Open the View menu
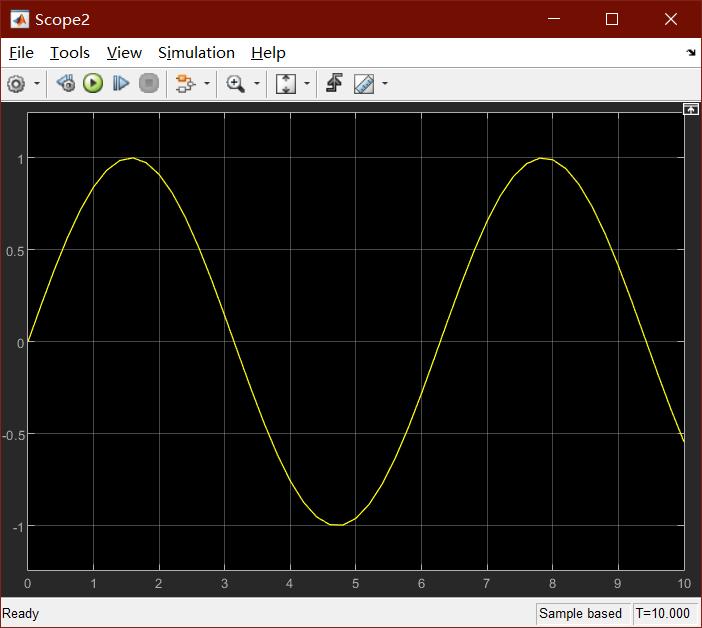702x628 pixels. coord(124,53)
